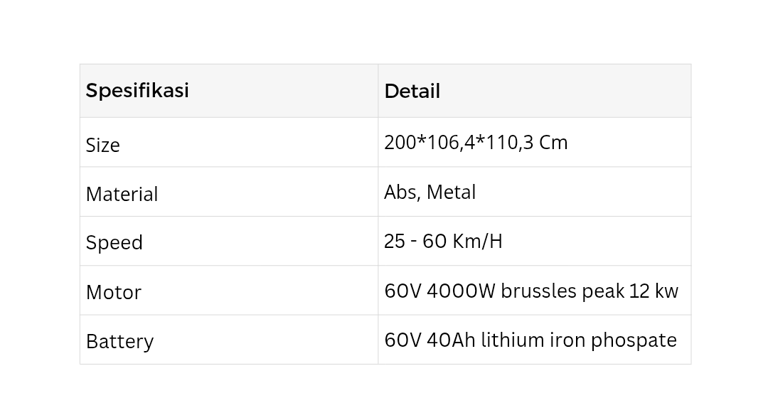Click the "Cm" unit in Size detail
768x413 pixels.
pos(553,143)
